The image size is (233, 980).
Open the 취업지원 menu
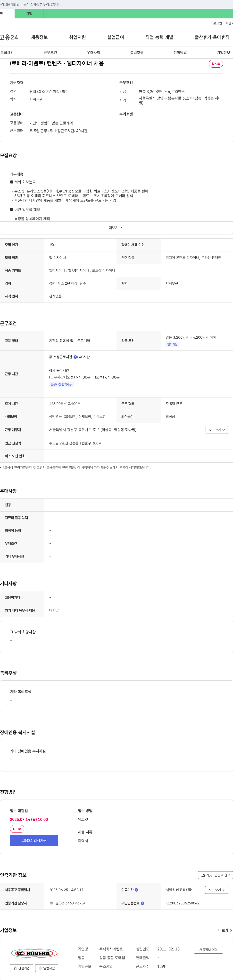(x=77, y=37)
